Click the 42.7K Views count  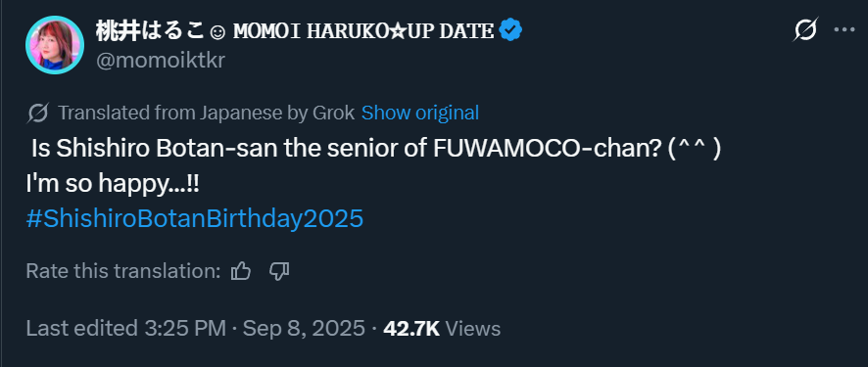442,328
